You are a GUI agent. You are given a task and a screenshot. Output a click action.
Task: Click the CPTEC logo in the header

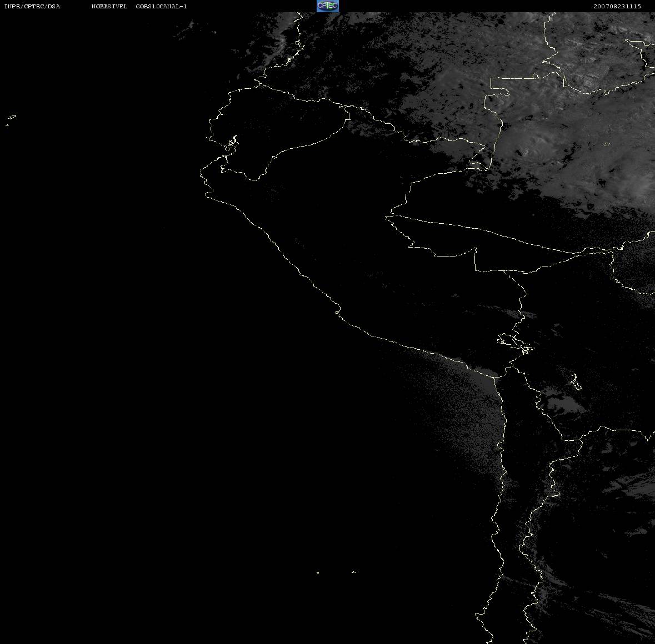click(328, 6)
